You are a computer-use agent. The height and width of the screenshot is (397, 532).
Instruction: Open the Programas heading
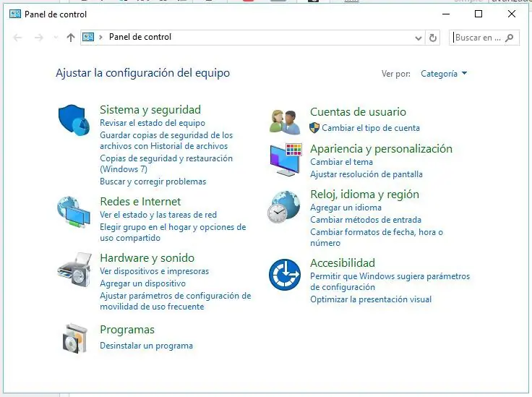coord(127,330)
